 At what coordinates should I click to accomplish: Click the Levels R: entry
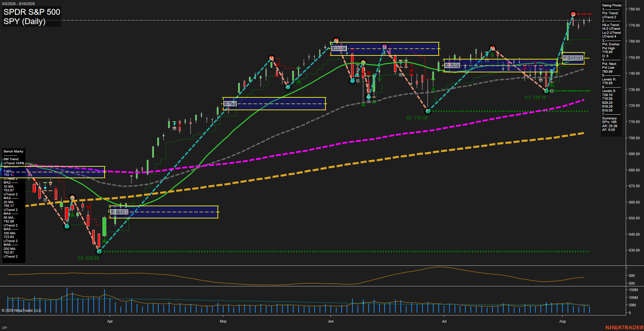[609, 79]
